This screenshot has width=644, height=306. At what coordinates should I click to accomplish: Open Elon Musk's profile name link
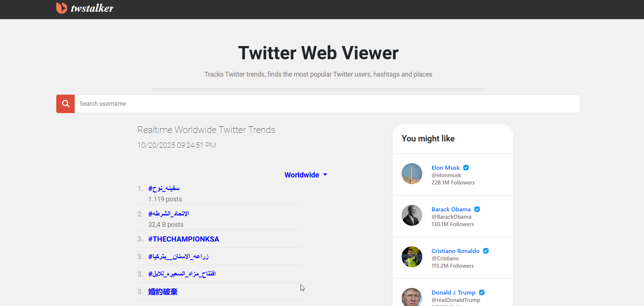click(445, 168)
